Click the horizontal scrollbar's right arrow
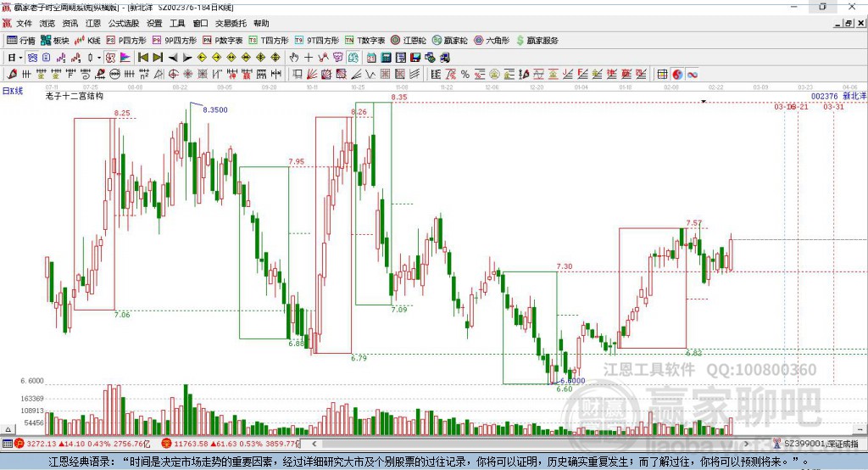This screenshot has width=868, height=470. point(746,444)
